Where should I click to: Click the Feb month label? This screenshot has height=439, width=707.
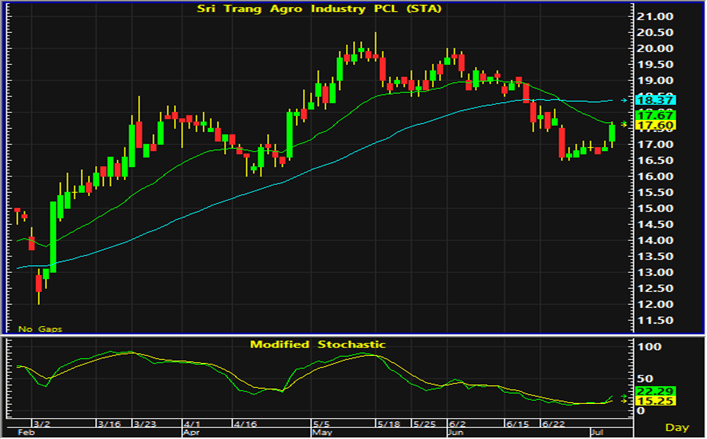pyautogui.click(x=26, y=433)
